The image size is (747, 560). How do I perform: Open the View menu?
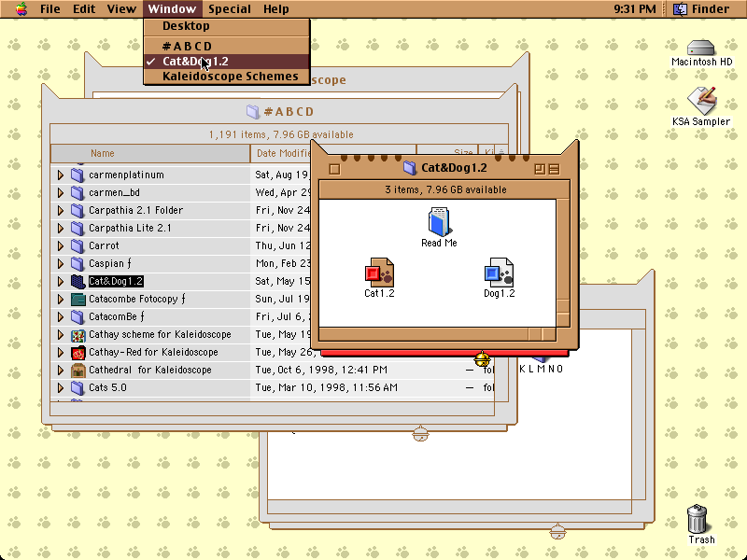tap(121, 9)
